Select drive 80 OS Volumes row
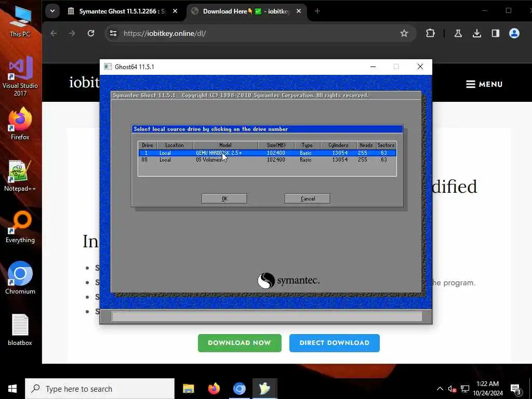The image size is (532, 399). click(268, 160)
